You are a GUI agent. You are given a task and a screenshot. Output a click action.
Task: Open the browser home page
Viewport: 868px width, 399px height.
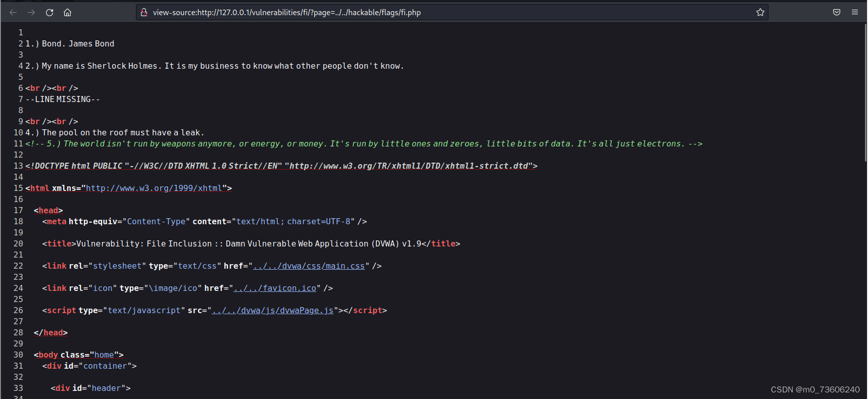tap(67, 12)
